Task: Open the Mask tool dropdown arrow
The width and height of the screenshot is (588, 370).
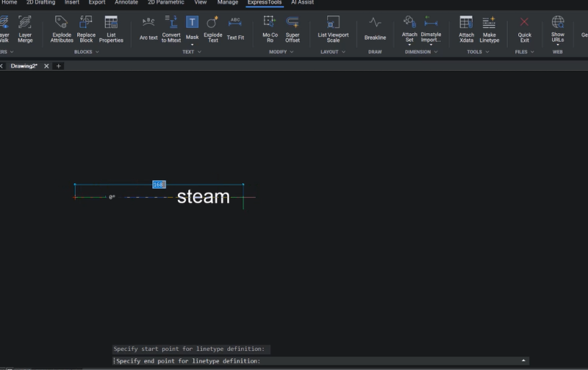Action: point(192,45)
